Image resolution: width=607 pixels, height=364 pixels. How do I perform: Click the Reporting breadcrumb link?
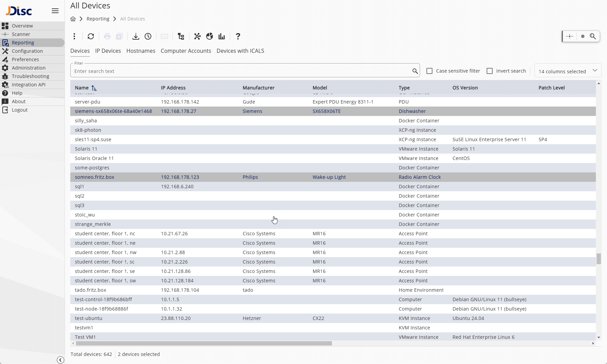98,19
